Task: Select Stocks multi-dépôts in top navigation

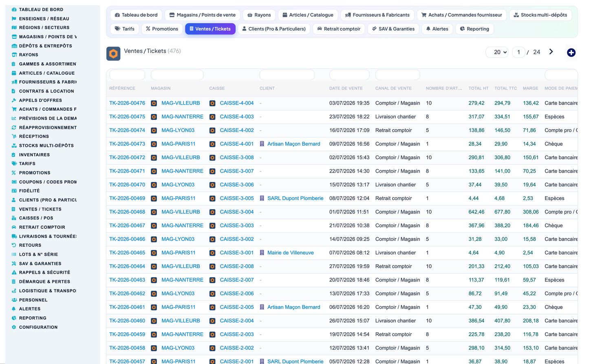Action: click(x=540, y=15)
